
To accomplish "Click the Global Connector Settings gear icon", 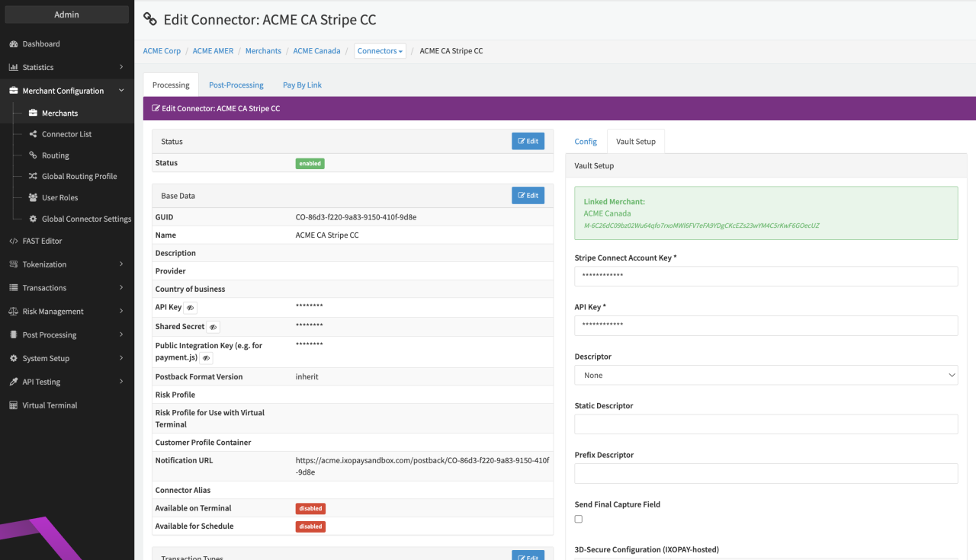I will click(33, 219).
